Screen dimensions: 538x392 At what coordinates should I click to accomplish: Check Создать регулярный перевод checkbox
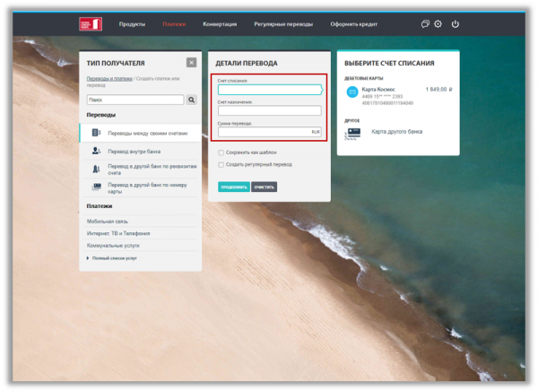click(x=221, y=165)
